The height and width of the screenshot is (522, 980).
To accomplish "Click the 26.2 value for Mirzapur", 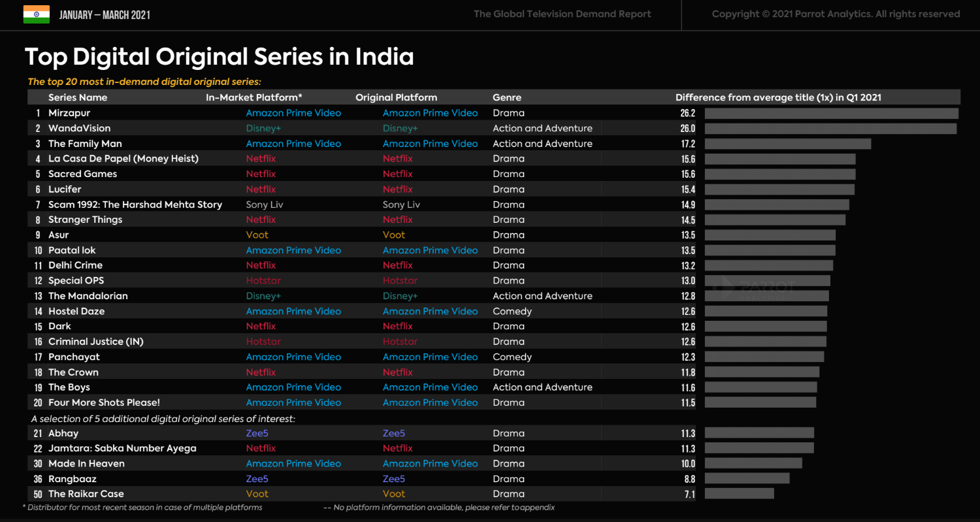I will tap(687, 113).
